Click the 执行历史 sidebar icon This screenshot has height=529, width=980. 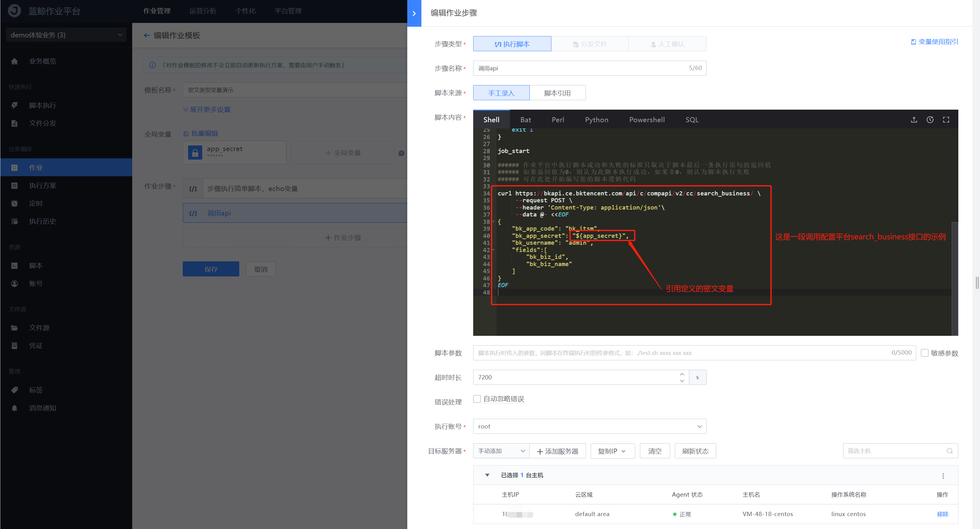coord(14,221)
